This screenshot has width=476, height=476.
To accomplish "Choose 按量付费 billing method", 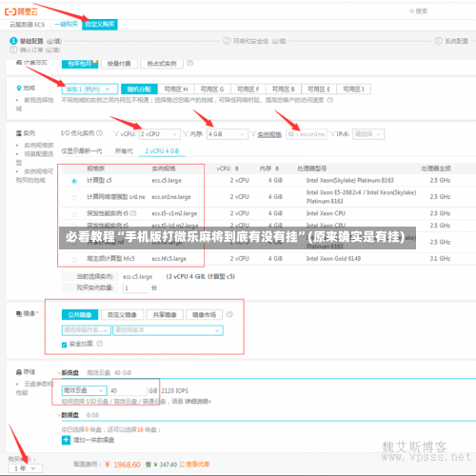I will [119, 64].
